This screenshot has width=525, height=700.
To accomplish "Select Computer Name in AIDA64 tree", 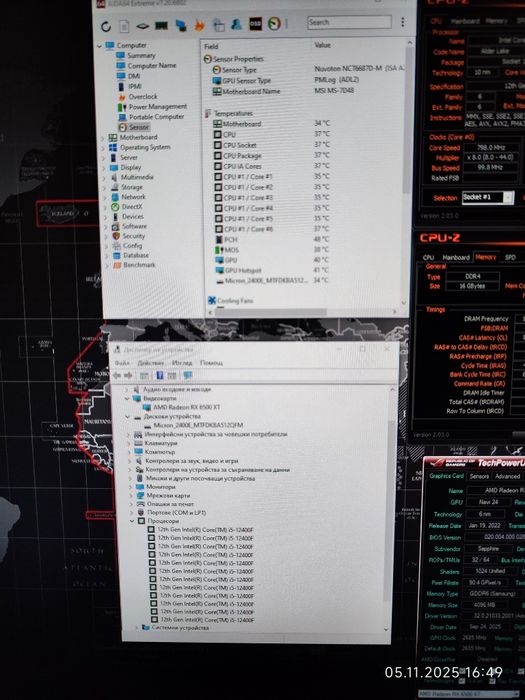I will [152, 66].
